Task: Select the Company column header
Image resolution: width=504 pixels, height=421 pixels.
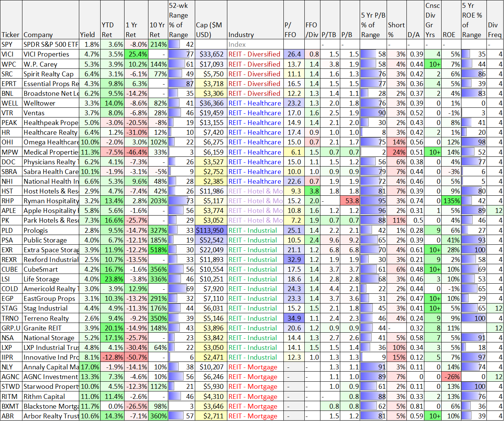Action: coord(50,20)
